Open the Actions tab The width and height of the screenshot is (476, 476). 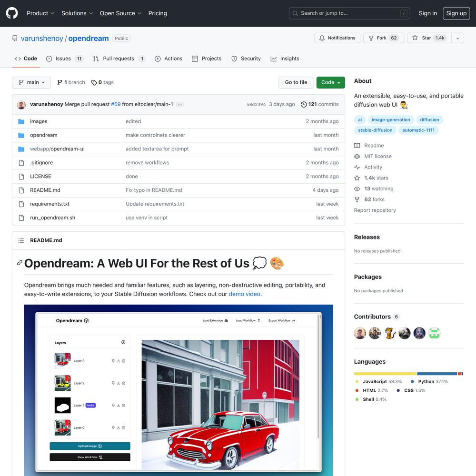[x=169, y=59]
